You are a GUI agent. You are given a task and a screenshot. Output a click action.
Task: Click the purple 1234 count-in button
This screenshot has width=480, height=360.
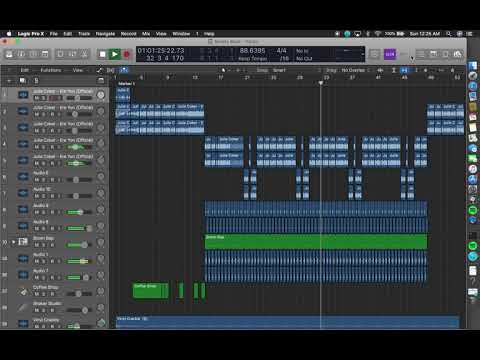[x=390, y=54]
